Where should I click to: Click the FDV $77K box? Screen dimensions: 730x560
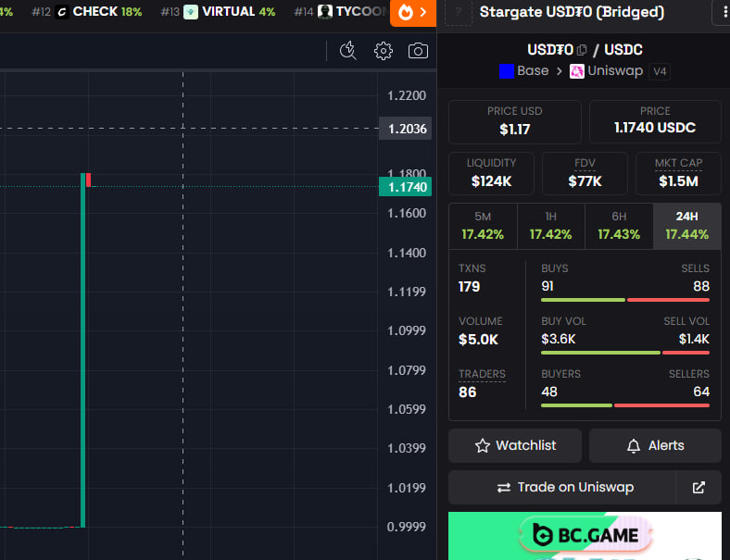pos(585,173)
